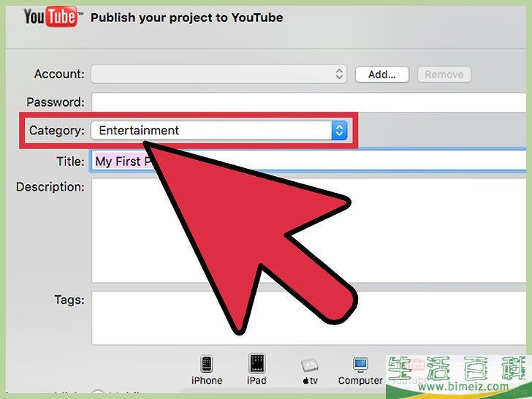
Task: Click the 'Category:' label
Action: 57,131
